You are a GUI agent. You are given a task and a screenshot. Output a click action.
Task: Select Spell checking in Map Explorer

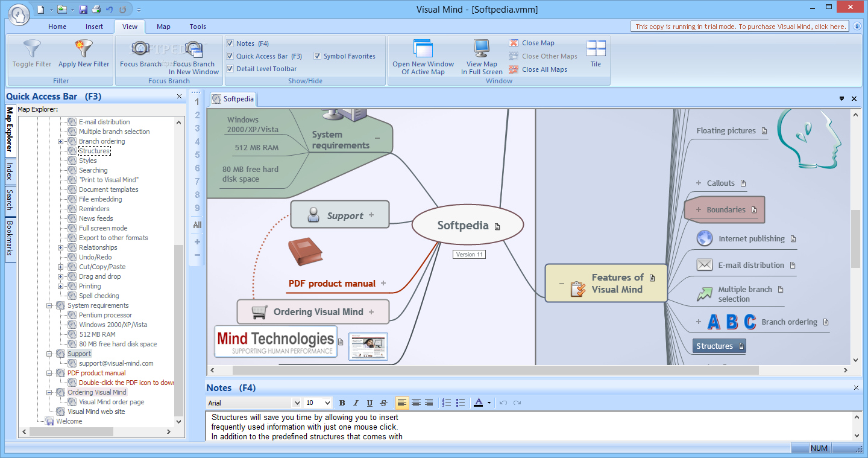point(99,296)
